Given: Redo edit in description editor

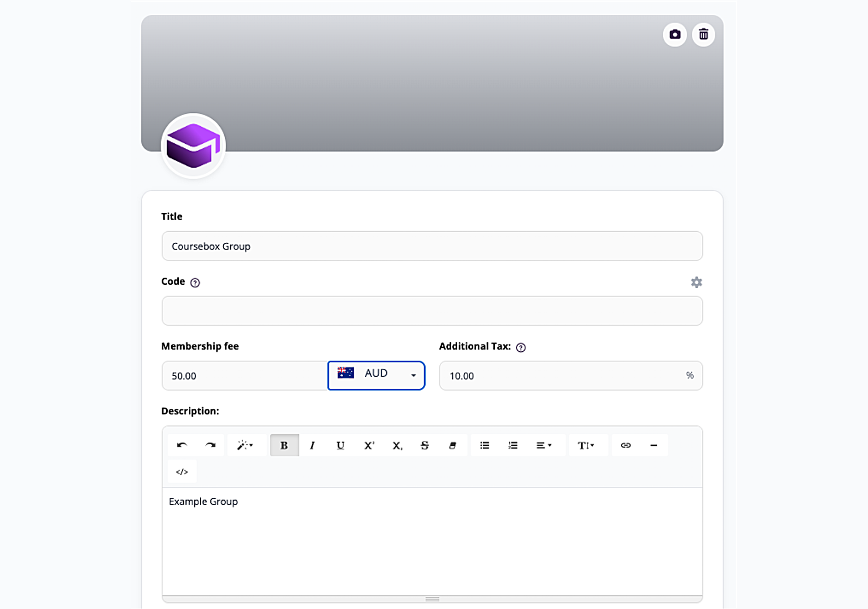Looking at the screenshot, I should tap(210, 445).
